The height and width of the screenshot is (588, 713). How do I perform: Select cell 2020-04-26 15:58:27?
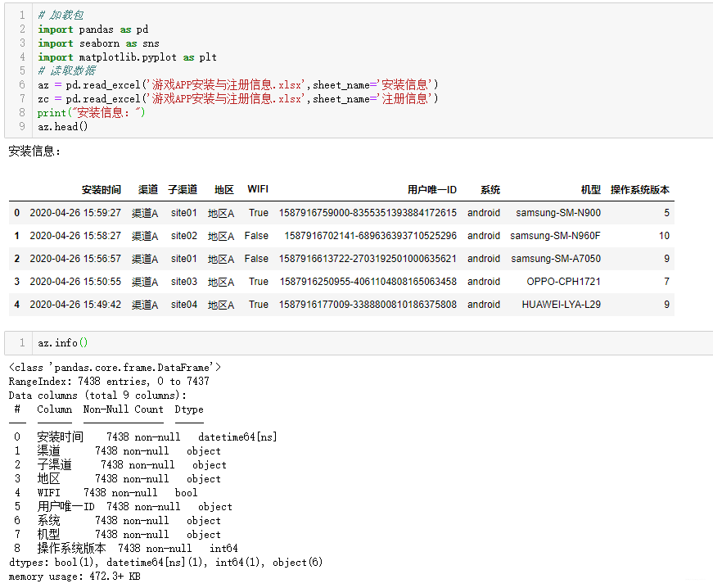tap(75, 236)
